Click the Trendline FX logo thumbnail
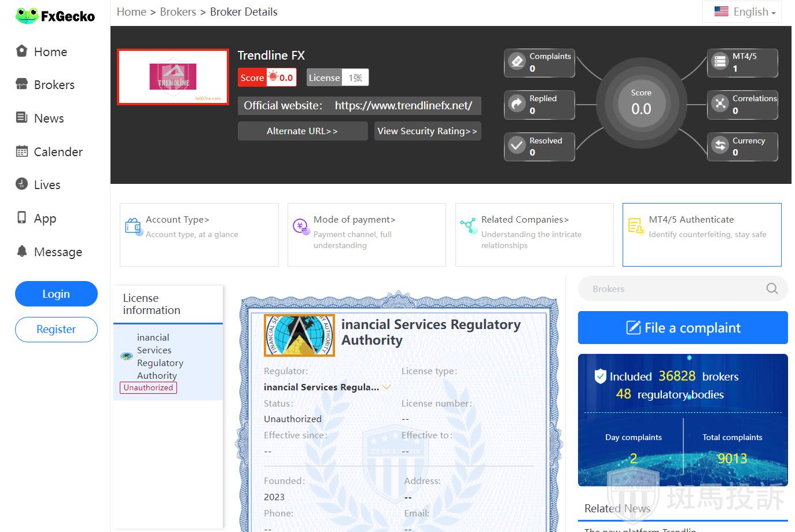 (x=173, y=77)
